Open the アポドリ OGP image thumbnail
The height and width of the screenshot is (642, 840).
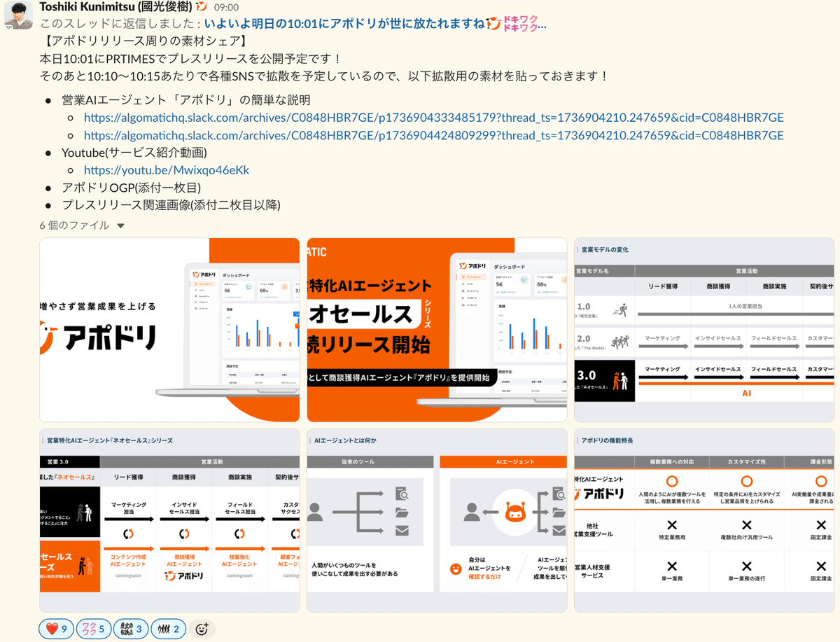(168, 329)
